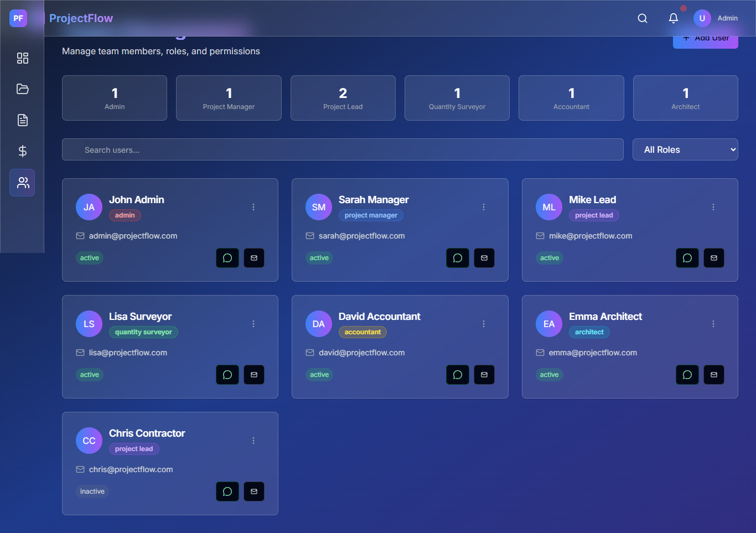Open the notifications bell
Screen dimensions: 756x533
(674, 18)
